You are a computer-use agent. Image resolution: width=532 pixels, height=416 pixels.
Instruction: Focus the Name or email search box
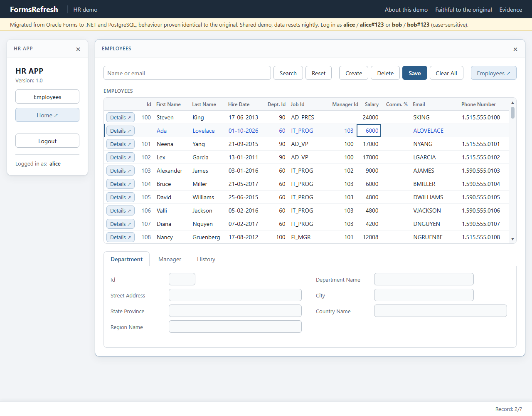point(187,73)
